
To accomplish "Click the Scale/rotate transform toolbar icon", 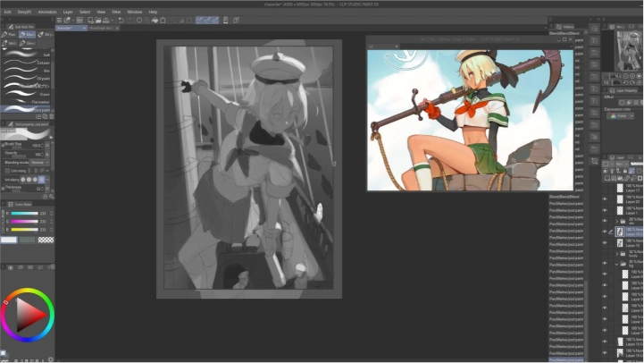I will pos(163,21).
